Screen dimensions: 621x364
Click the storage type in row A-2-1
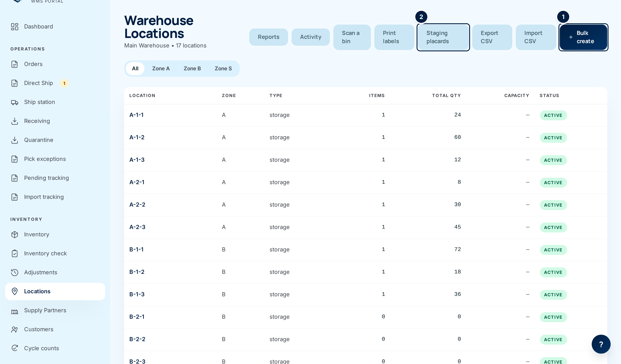tap(279, 182)
